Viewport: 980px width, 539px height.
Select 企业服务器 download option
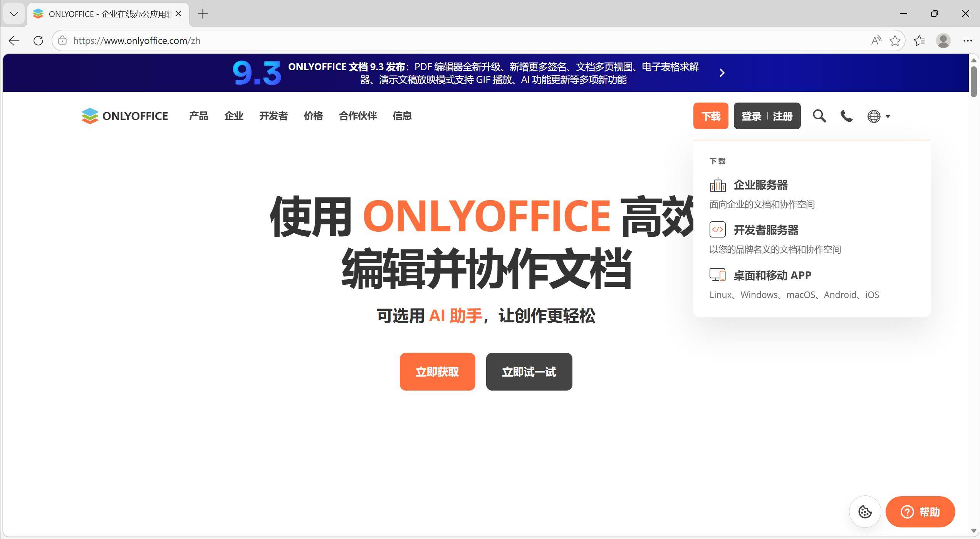(760, 185)
